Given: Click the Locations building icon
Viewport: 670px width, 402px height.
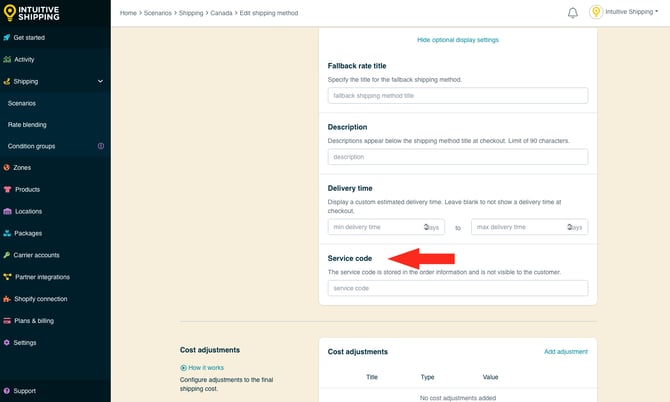Looking at the screenshot, I should point(7,211).
